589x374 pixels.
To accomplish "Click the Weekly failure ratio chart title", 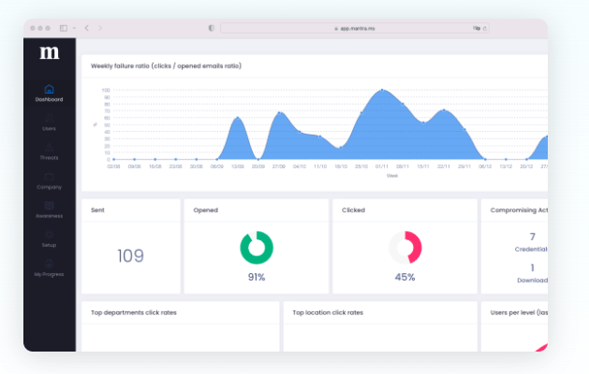I will click(x=166, y=66).
